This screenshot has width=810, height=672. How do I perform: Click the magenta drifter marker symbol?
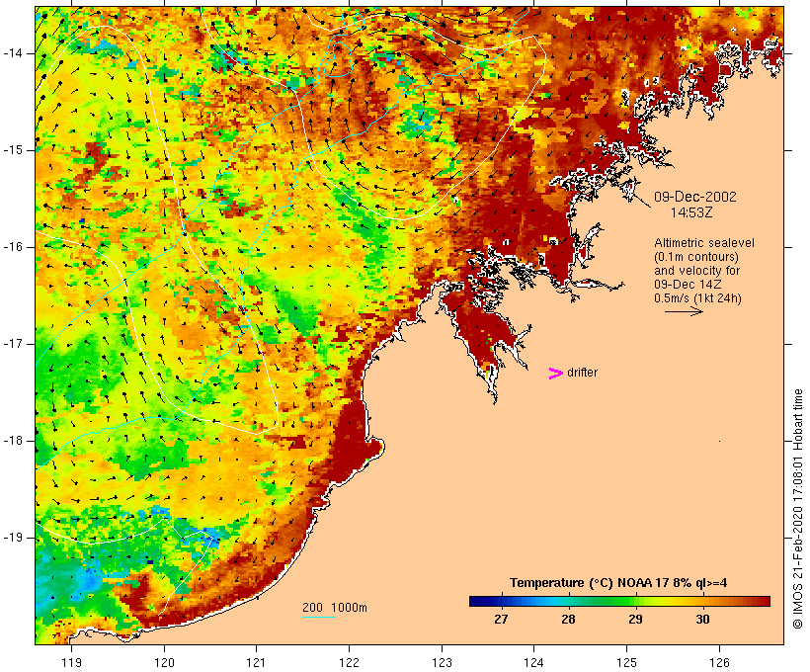[x=556, y=374]
